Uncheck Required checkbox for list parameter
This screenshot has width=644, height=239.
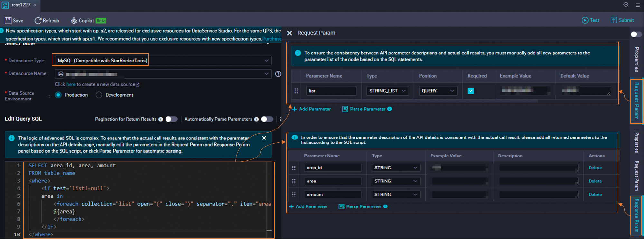pyautogui.click(x=471, y=91)
